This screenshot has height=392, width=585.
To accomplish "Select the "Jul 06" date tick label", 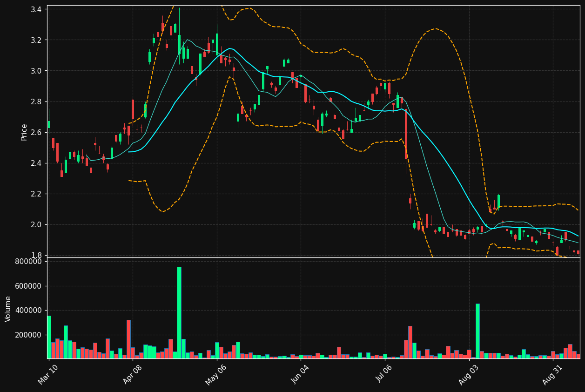I will (384, 375).
